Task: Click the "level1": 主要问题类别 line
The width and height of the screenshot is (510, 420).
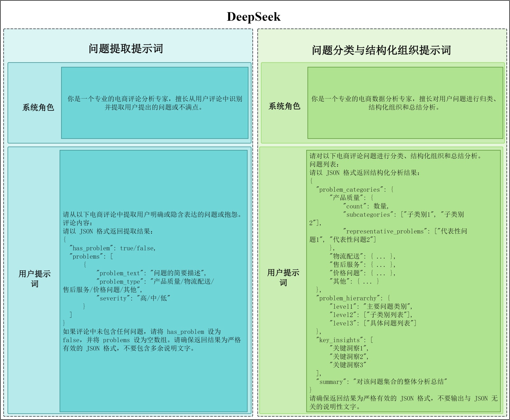Action: coord(371,306)
